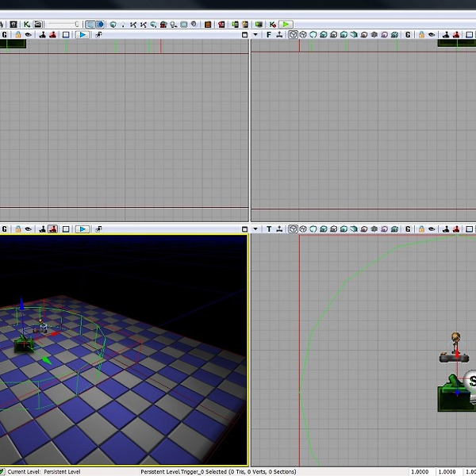Open the eye show-flags menu in the perspective viewport
476x476 pixels.
tap(29, 229)
